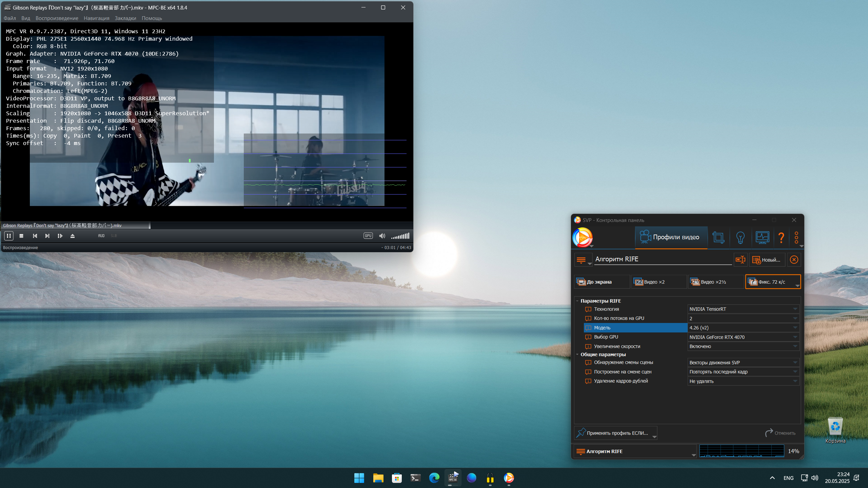Click the Stop playback button
The image size is (868, 488).
coord(21,236)
